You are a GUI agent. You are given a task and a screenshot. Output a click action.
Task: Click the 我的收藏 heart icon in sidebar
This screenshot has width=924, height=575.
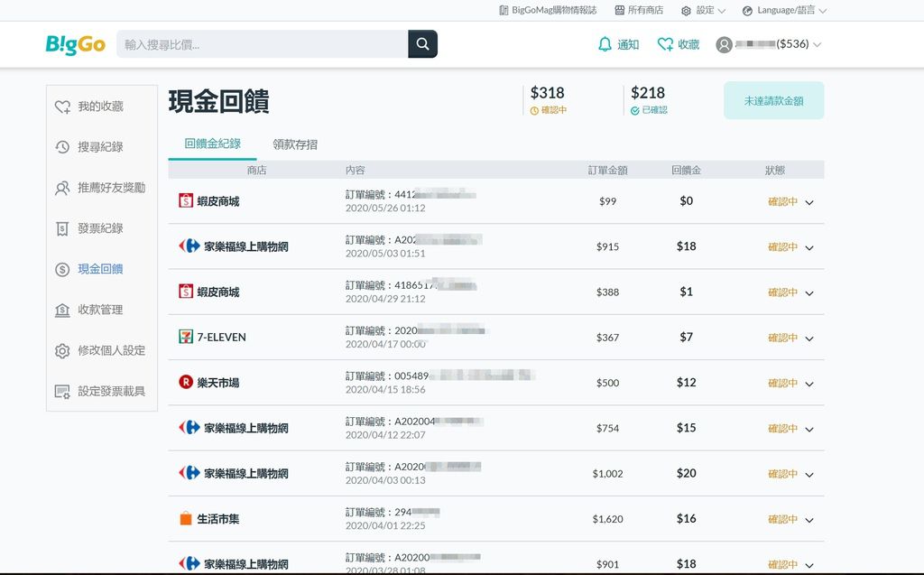(x=62, y=107)
